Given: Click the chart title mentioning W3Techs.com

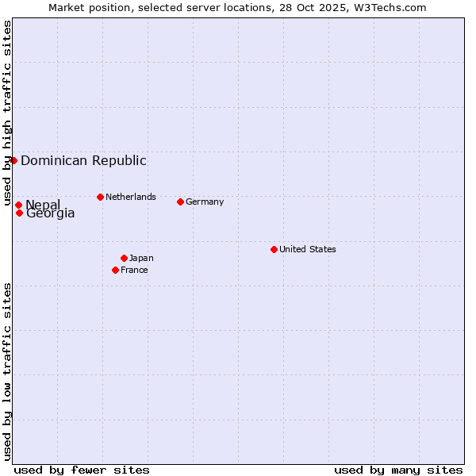Looking at the screenshot, I should pos(237,7).
